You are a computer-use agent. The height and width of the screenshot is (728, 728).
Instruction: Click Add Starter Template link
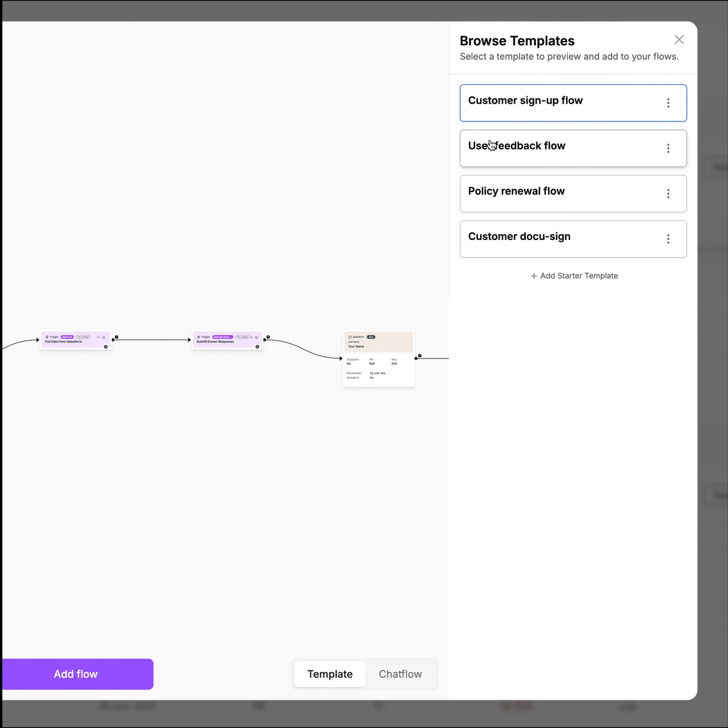coord(574,276)
